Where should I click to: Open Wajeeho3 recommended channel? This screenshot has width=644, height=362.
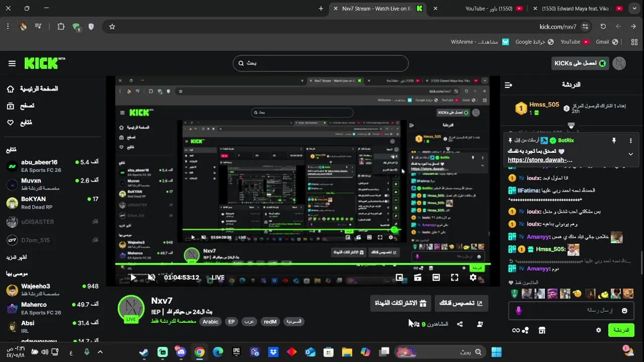(52, 290)
